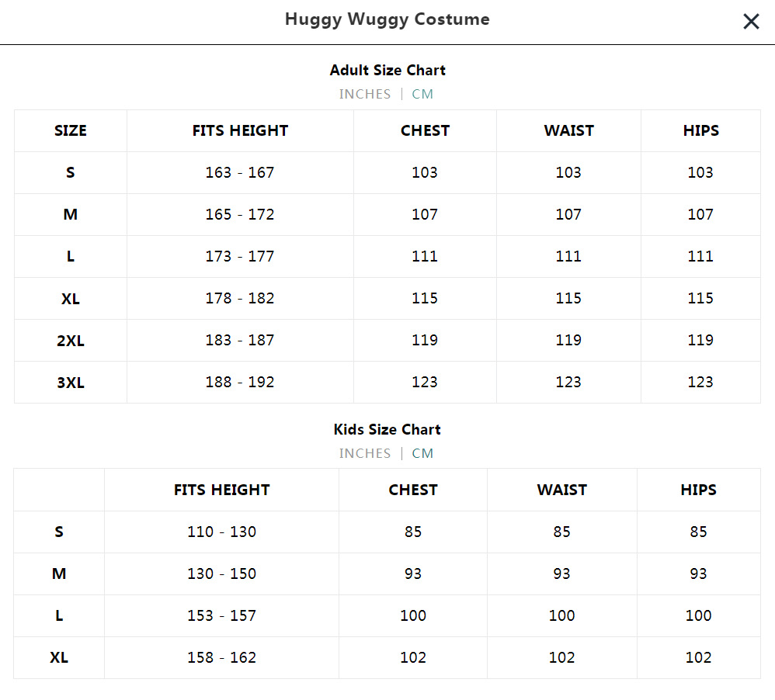
Task: Click the adult HIPS column header
Action: [x=700, y=130]
